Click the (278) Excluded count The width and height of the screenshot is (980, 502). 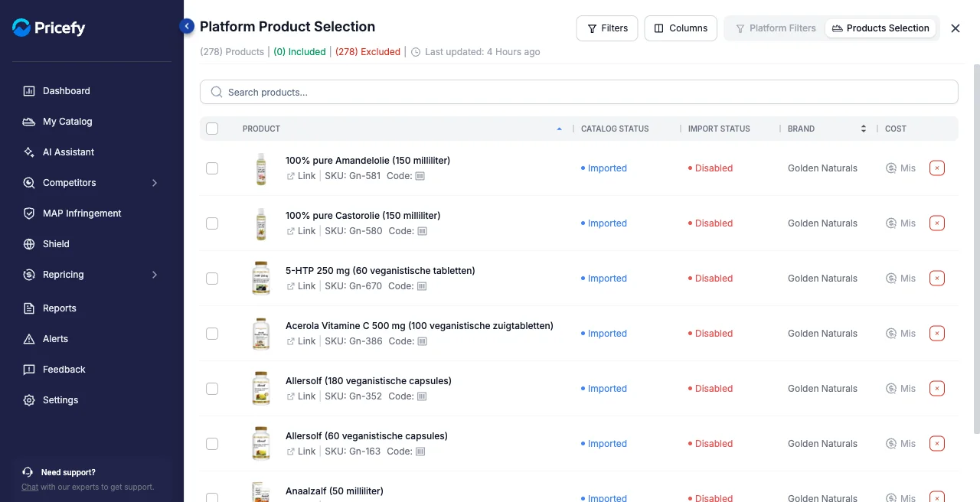[x=367, y=52]
